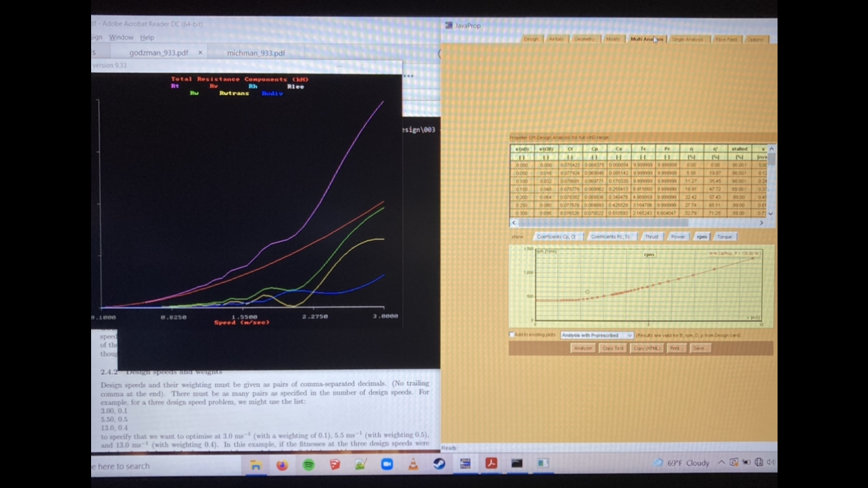Open Zoom app from the taskbar
The height and width of the screenshot is (488, 868).
click(x=387, y=465)
